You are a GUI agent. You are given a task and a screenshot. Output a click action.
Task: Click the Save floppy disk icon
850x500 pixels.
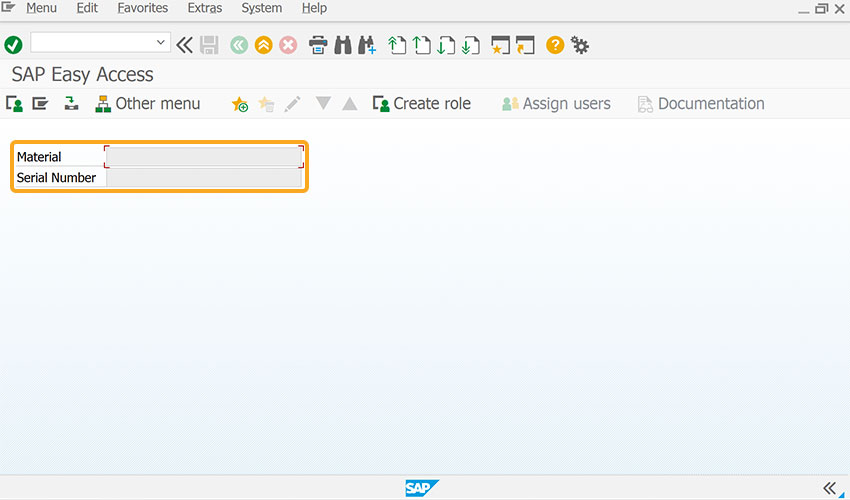[209, 45]
